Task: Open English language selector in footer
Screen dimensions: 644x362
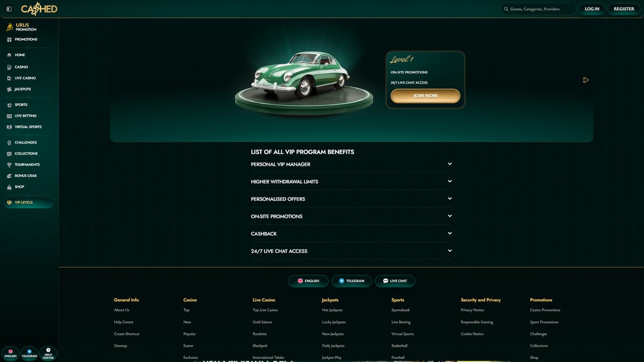Action: coord(308,281)
